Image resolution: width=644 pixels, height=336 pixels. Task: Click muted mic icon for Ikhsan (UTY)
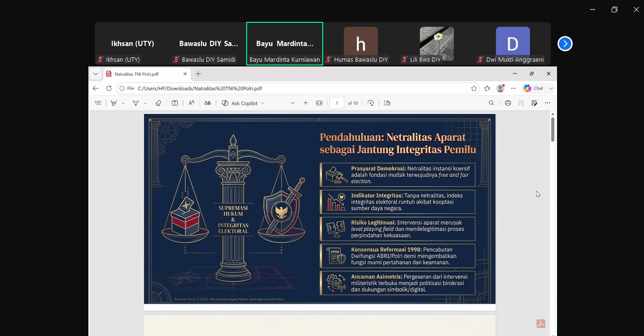coord(100,60)
